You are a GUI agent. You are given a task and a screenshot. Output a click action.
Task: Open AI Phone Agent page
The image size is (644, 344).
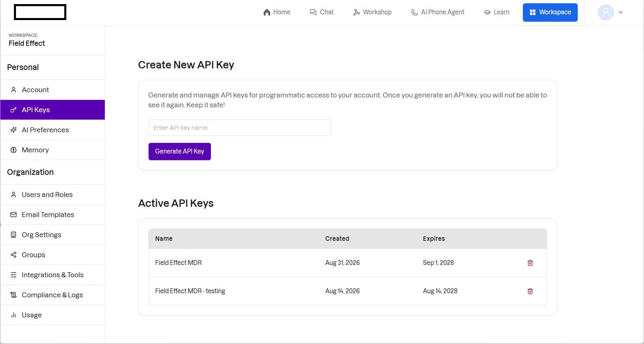[x=438, y=12]
